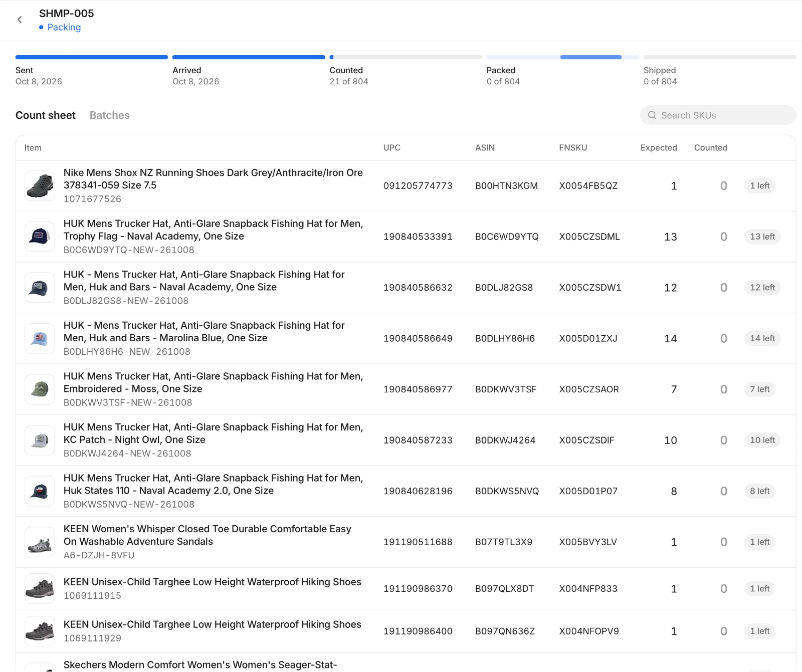Click the '13 left' badge
Viewport: 802px width, 672px height.
[762, 237]
